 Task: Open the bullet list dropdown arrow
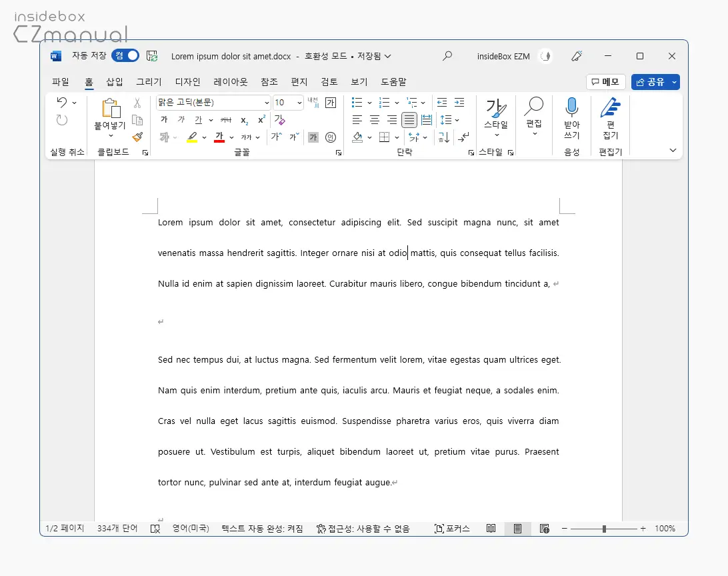(x=369, y=103)
